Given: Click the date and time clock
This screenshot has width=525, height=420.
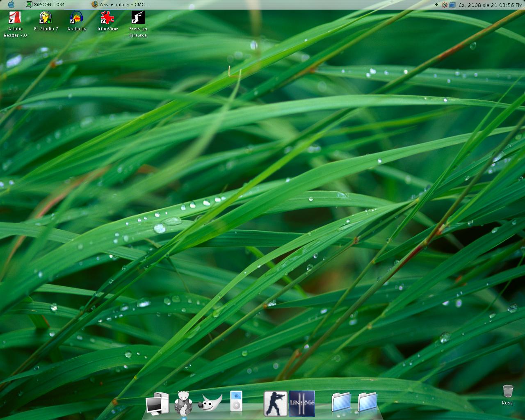Looking at the screenshot, I should (x=490, y=5).
